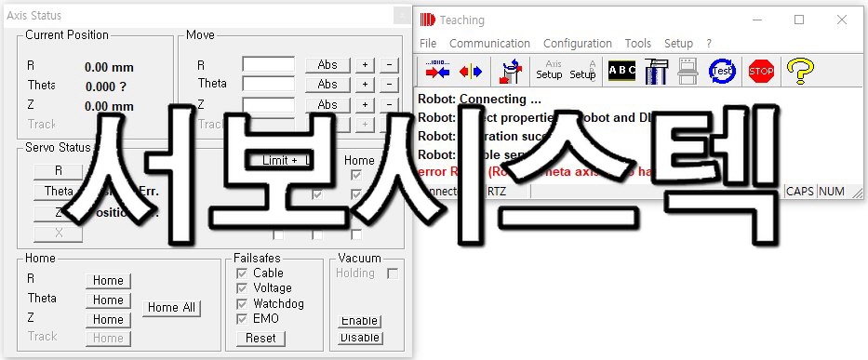Viewport: 868px width, 360px height.
Task: Click the Theta position value 0.000
Action: click(106, 87)
